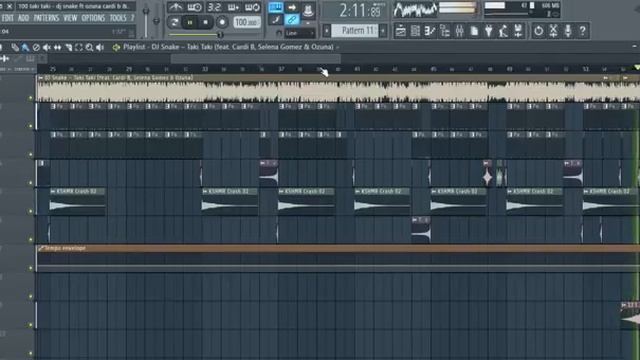Click the record button
This screenshot has height=360, width=640.
[x=222, y=22]
